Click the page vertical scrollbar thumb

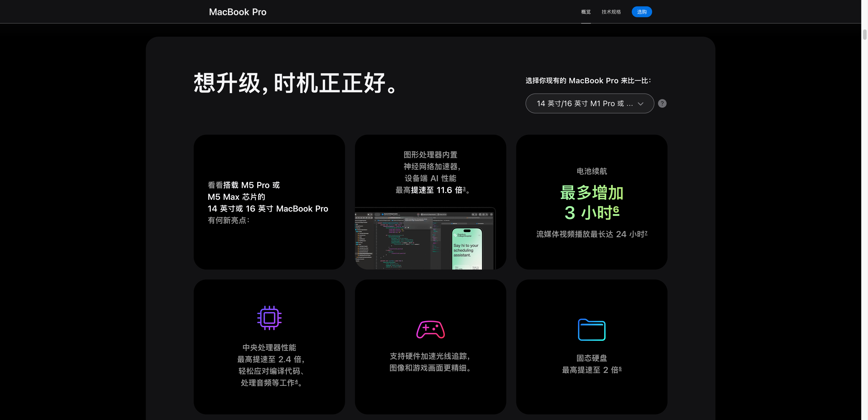tap(864, 35)
